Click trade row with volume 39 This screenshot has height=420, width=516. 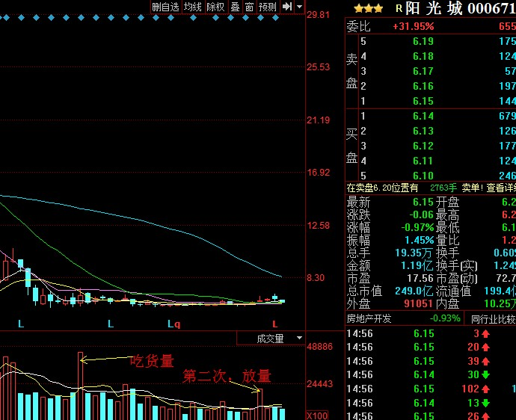(431, 361)
